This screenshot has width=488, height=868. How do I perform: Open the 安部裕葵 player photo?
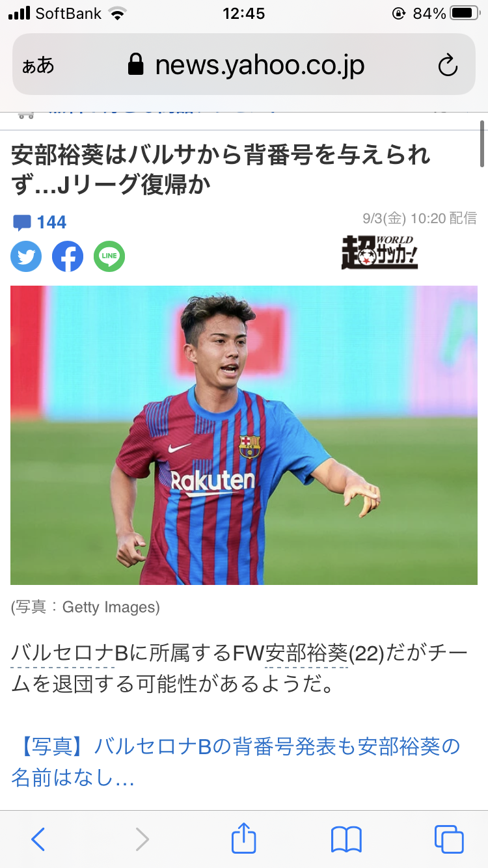click(244, 435)
